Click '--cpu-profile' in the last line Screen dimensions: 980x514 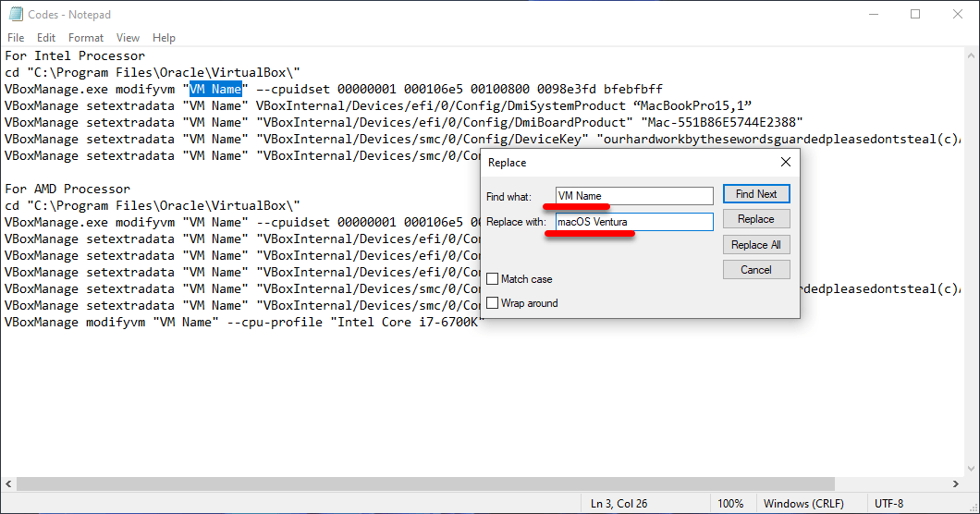point(275,322)
